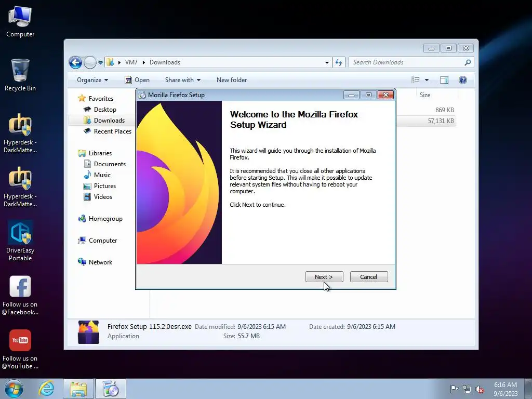Open the Action Center flag icon
This screenshot has height=399, width=532.
coord(454,389)
